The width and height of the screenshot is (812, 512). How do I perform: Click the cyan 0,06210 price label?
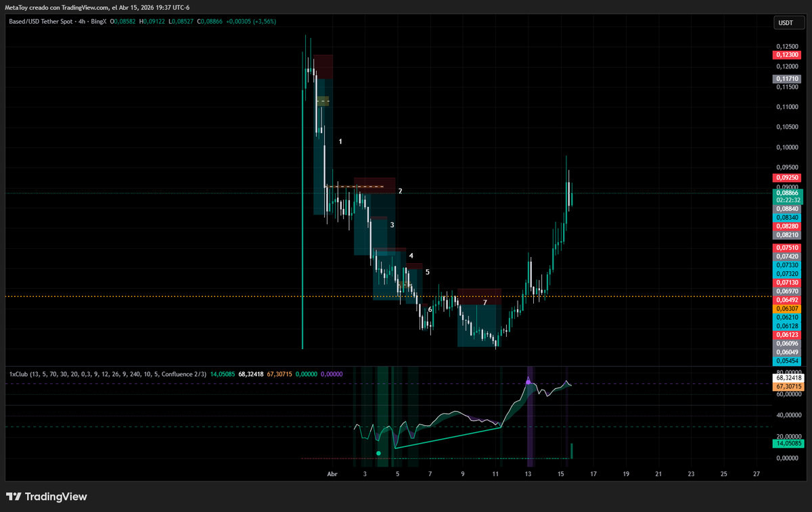click(787, 317)
